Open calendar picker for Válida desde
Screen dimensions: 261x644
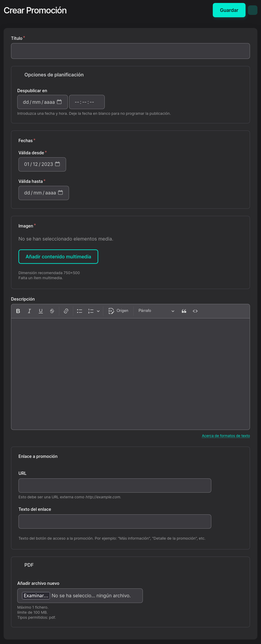58,164
